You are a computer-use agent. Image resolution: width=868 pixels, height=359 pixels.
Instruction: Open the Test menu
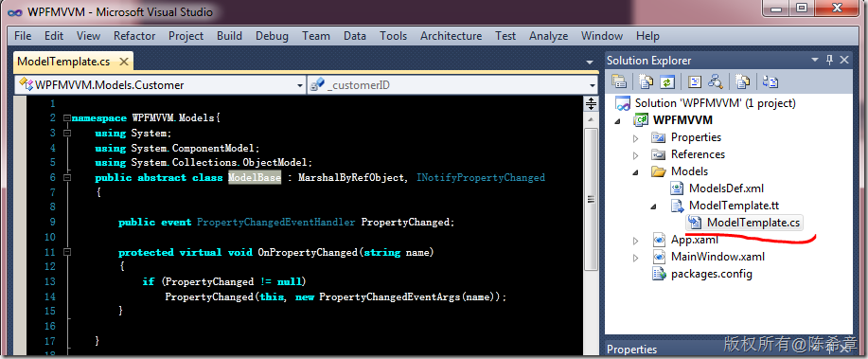[x=505, y=36]
